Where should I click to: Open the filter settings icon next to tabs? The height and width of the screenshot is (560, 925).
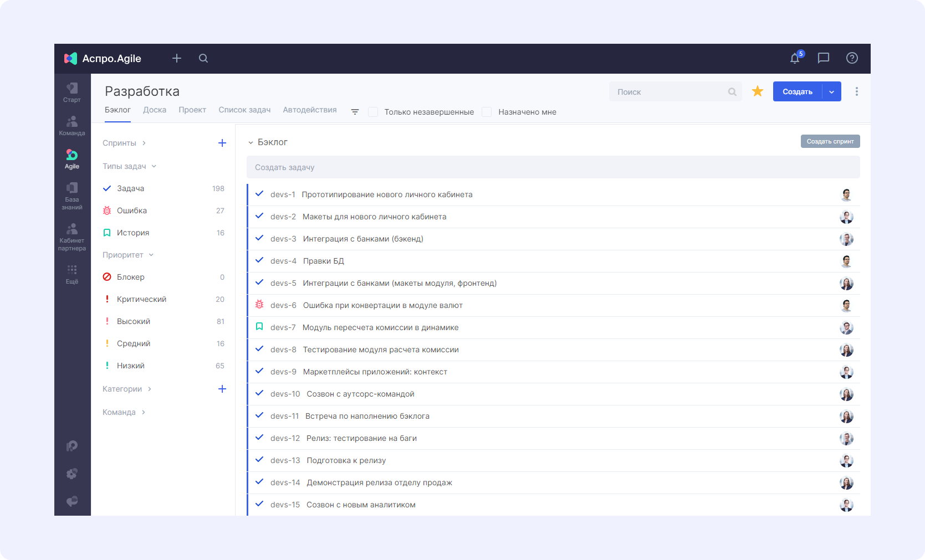(x=355, y=112)
